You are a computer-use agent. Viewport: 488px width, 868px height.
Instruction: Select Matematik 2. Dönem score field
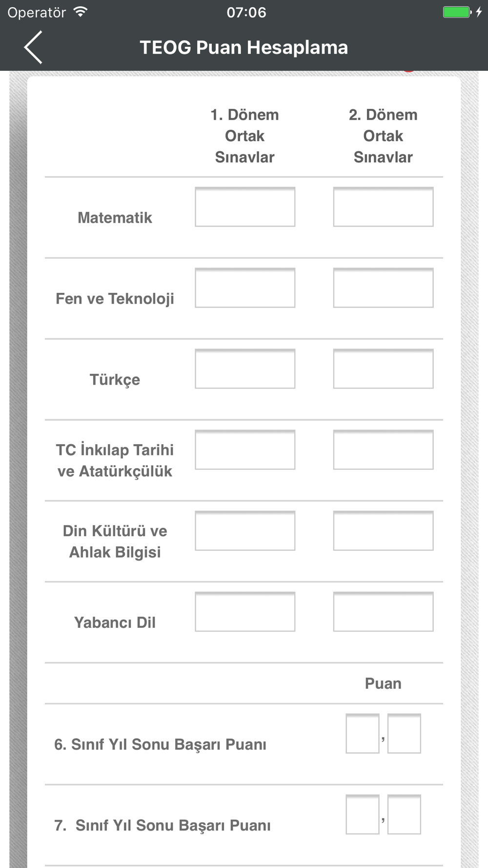(x=383, y=207)
